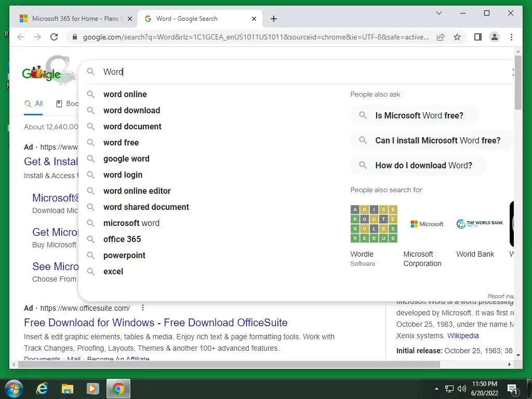Select the Word - Google Search tab

coord(200,19)
